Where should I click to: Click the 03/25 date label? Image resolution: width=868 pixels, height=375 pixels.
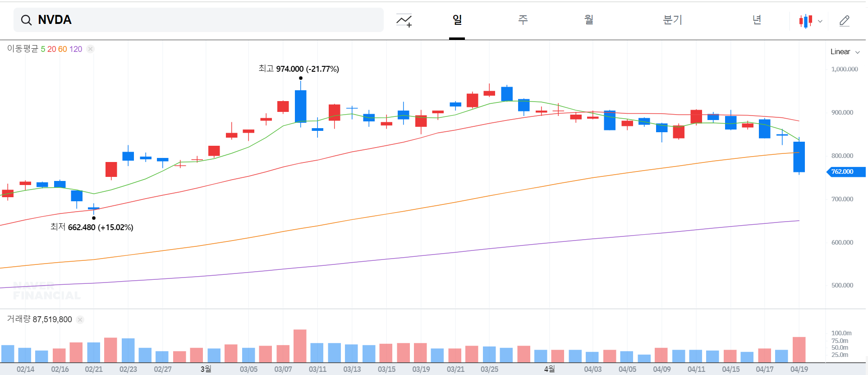pyautogui.click(x=489, y=369)
